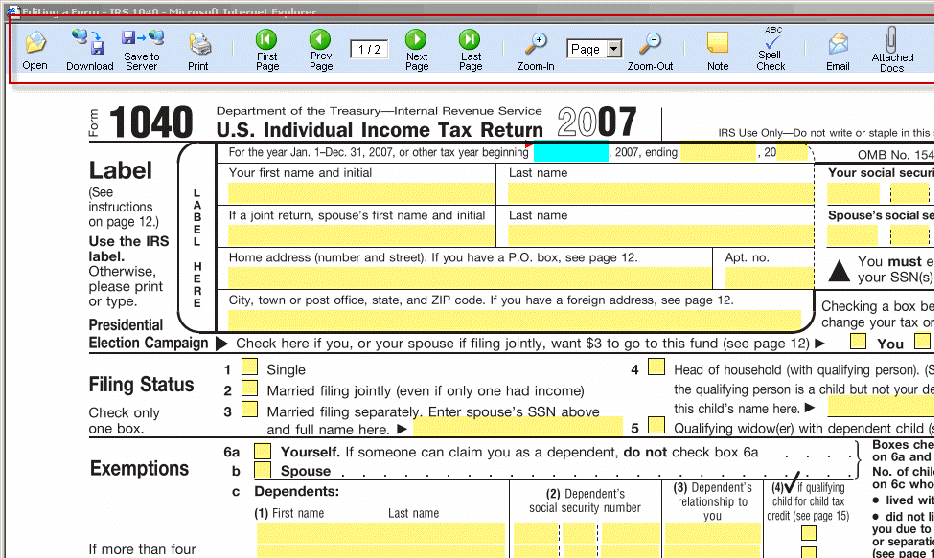
Task: Check first dependent's child tax credit box
Action: [809, 532]
